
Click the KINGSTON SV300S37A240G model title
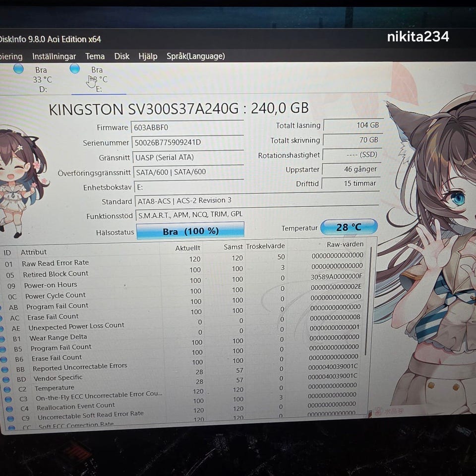(178, 109)
